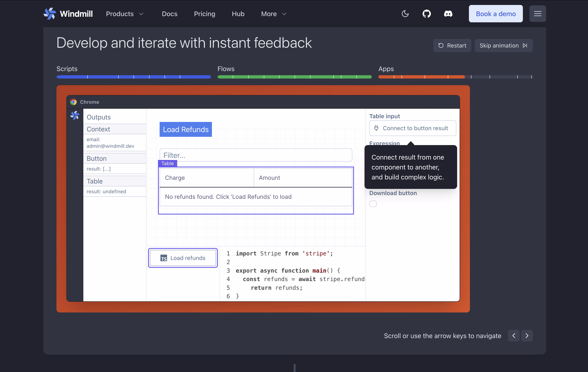Toggle dark mode moon icon
Screen dimensions: 588x372
point(405,14)
